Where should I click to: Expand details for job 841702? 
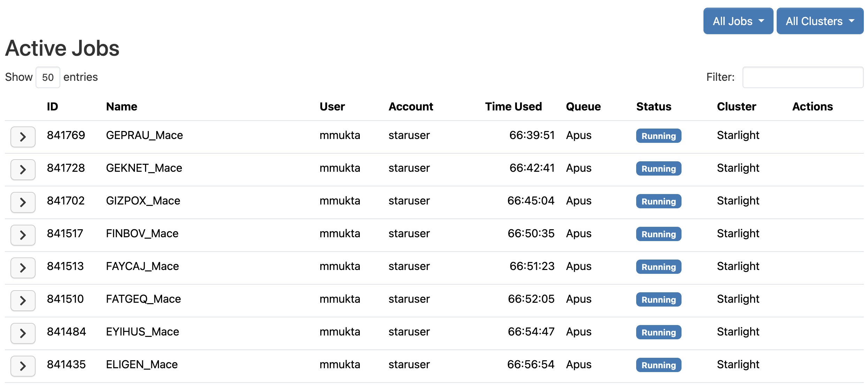pos(23,202)
